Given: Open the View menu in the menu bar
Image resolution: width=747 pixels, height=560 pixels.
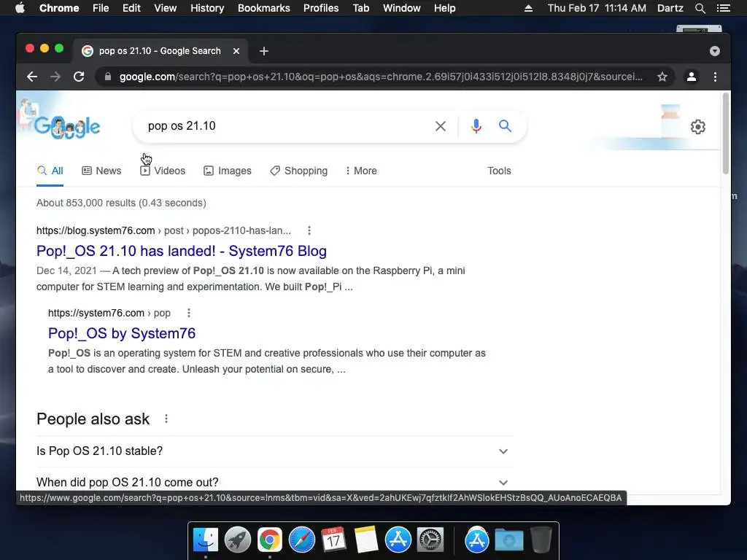Looking at the screenshot, I should 166,8.
